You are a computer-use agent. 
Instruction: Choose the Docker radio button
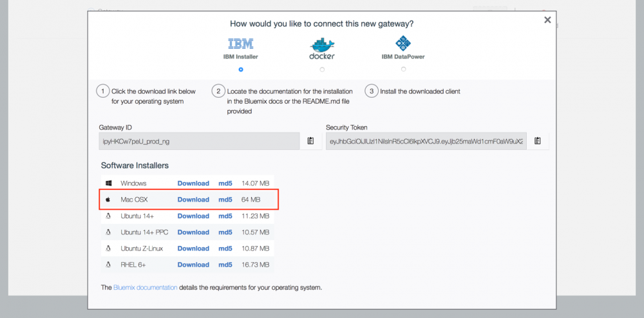[322, 69]
